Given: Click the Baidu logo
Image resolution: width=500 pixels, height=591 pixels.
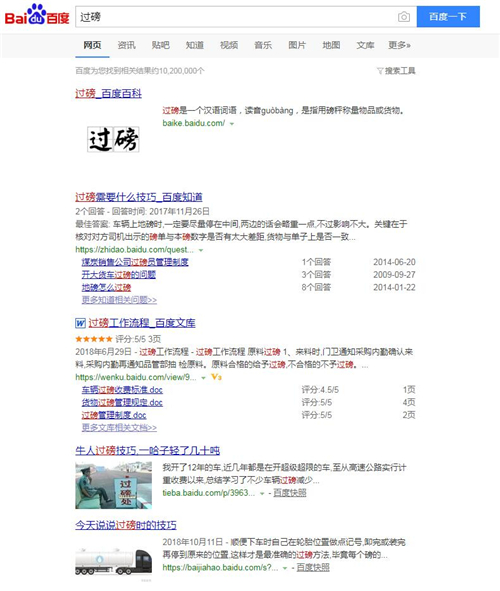Looking at the screenshot, I should click(x=37, y=15).
